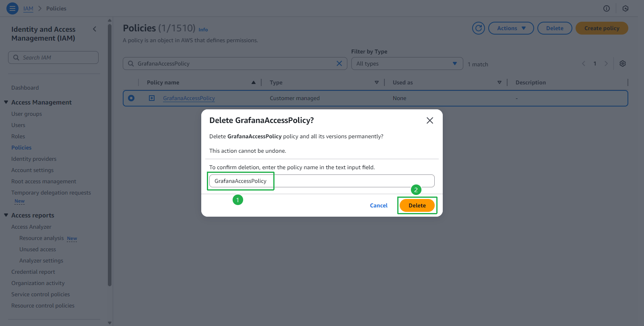Refresh the policies list
This screenshot has width=644, height=326.
click(x=479, y=28)
